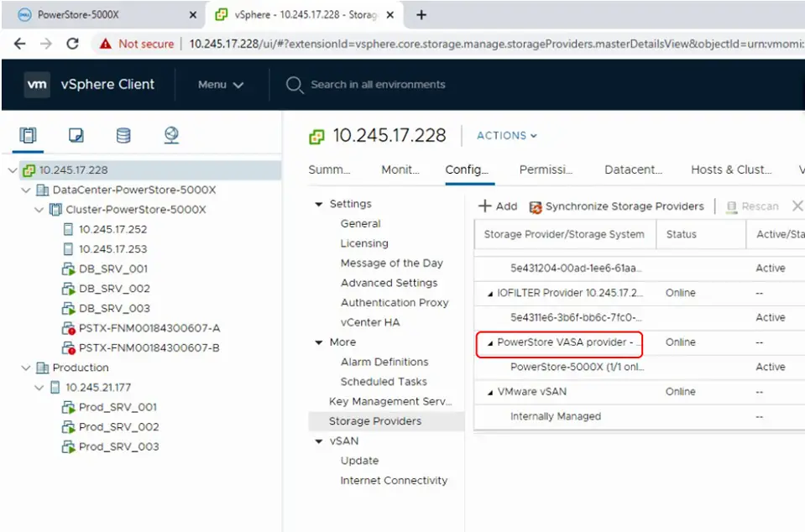The height and width of the screenshot is (532, 805).
Task: Click the PSTX-FNM00184300607-B alert VM icon
Action: pos(68,348)
